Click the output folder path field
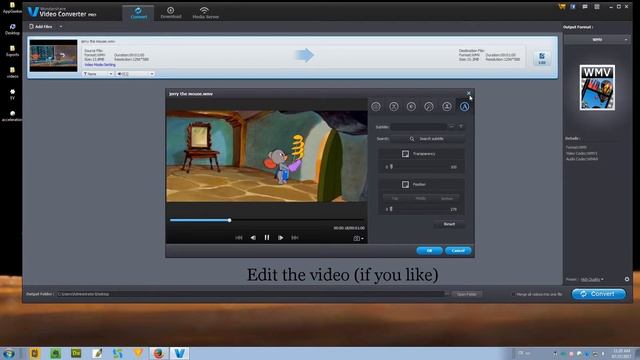This screenshot has height=360, width=640. click(x=250, y=294)
